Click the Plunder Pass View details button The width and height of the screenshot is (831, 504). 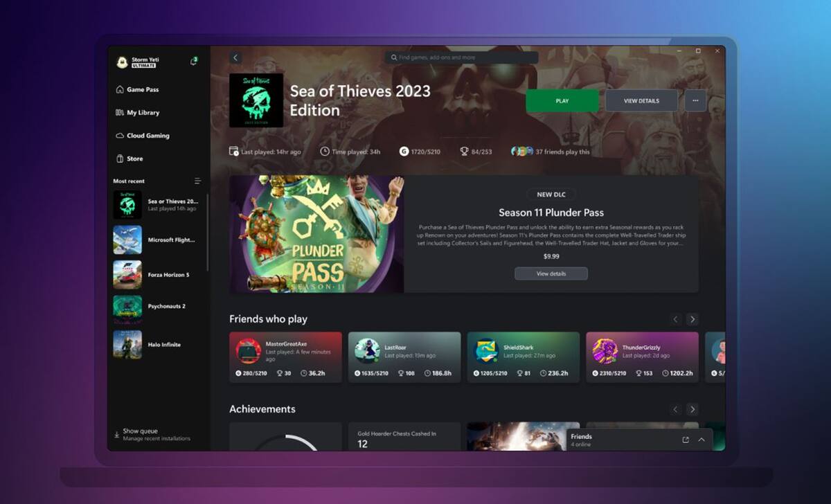(551, 273)
